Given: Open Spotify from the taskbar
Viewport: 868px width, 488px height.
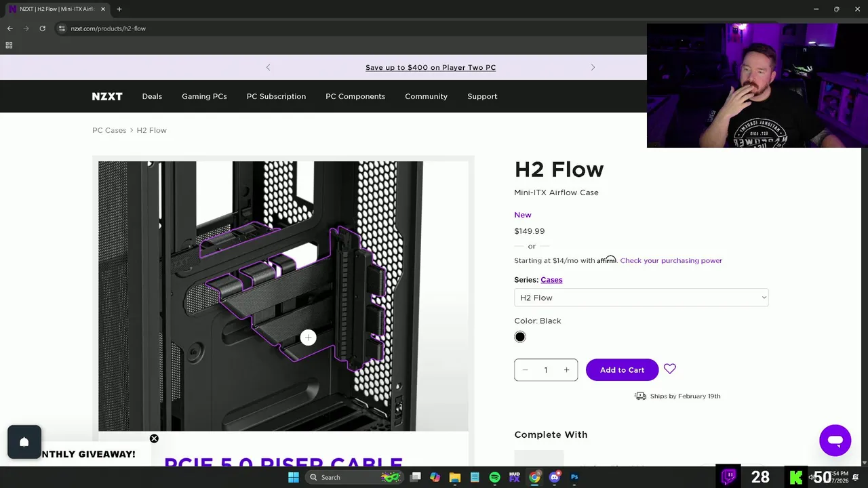Looking at the screenshot, I should click(x=494, y=477).
